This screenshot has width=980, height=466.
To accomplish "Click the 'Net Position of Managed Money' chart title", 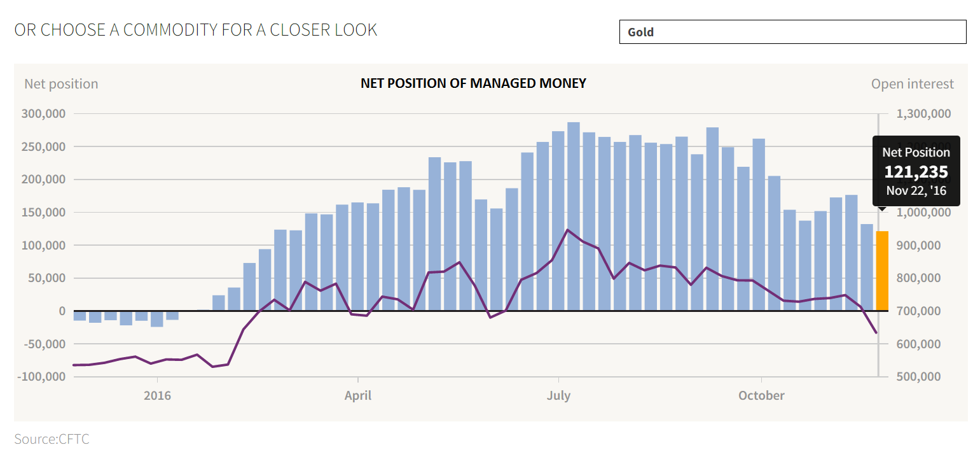I will (473, 83).
